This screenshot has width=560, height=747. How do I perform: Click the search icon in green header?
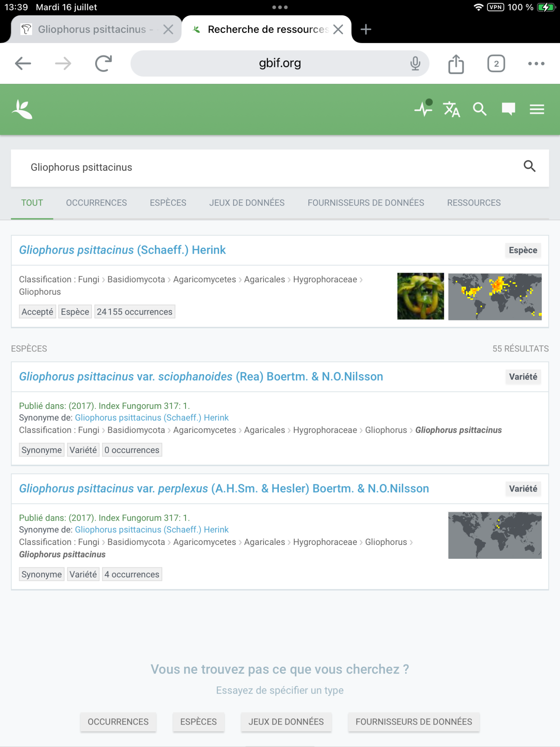tap(479, 109)
